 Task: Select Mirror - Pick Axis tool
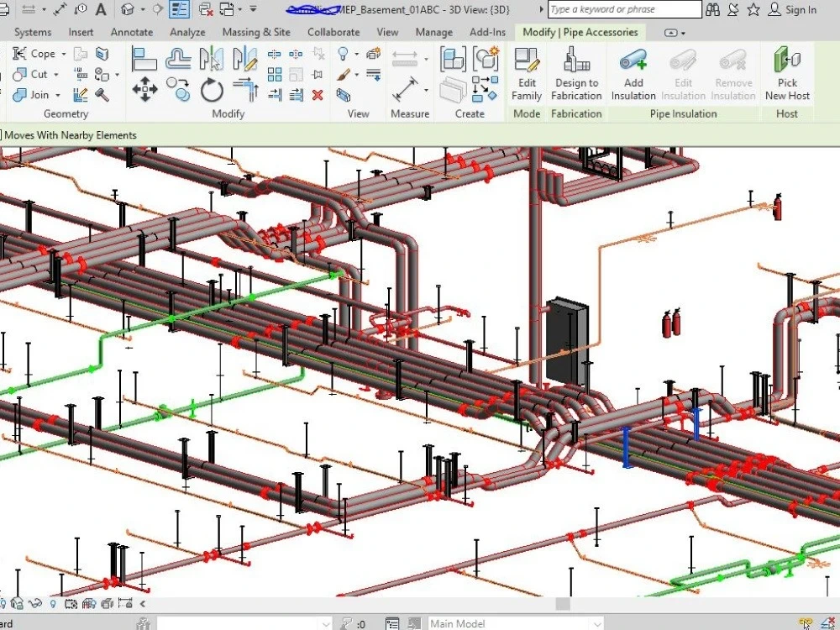[212, 59]
